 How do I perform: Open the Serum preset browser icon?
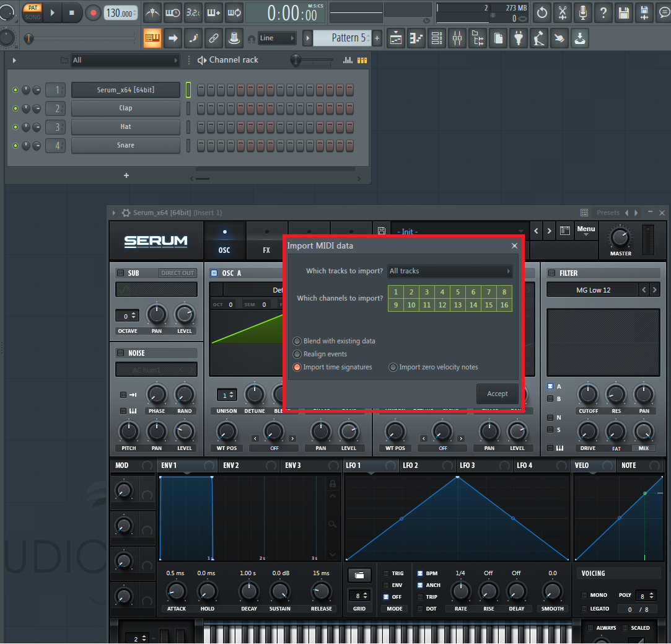pos(565,231)
